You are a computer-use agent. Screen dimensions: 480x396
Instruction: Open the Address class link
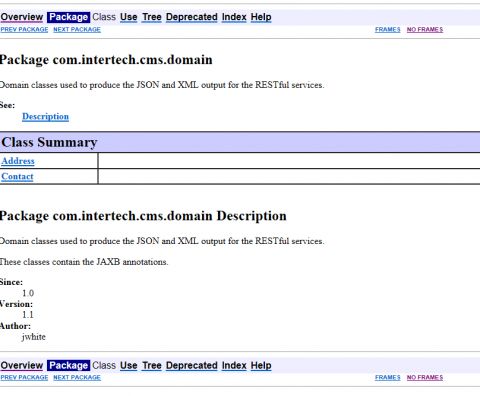click(x=18, y=161)
